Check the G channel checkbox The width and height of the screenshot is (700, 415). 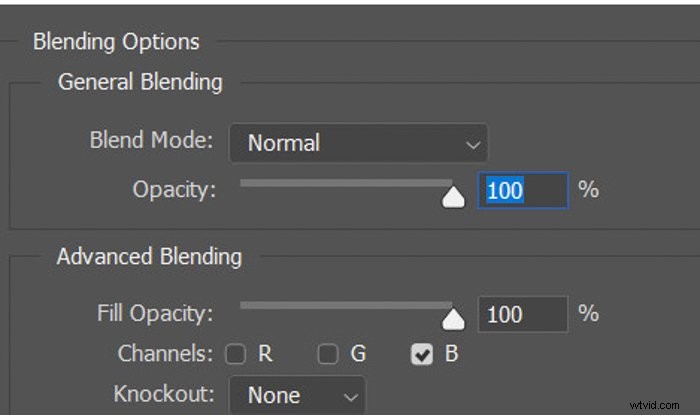327,354
